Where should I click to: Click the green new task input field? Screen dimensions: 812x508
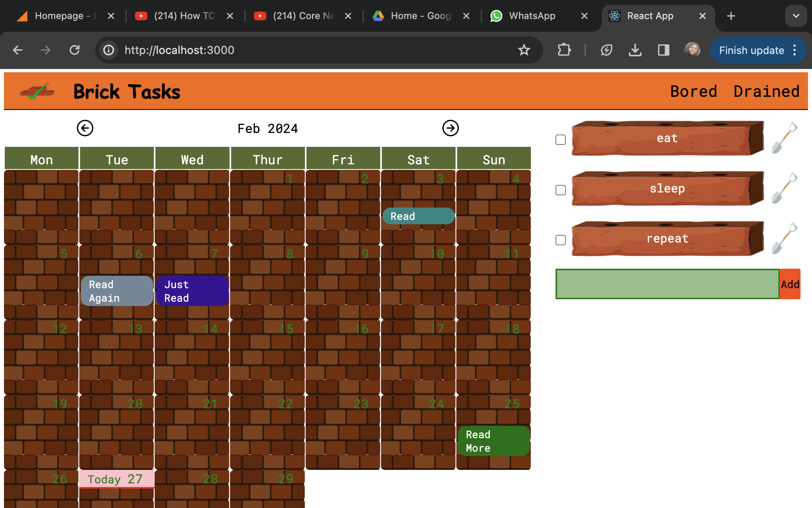(x=667, y=284)
